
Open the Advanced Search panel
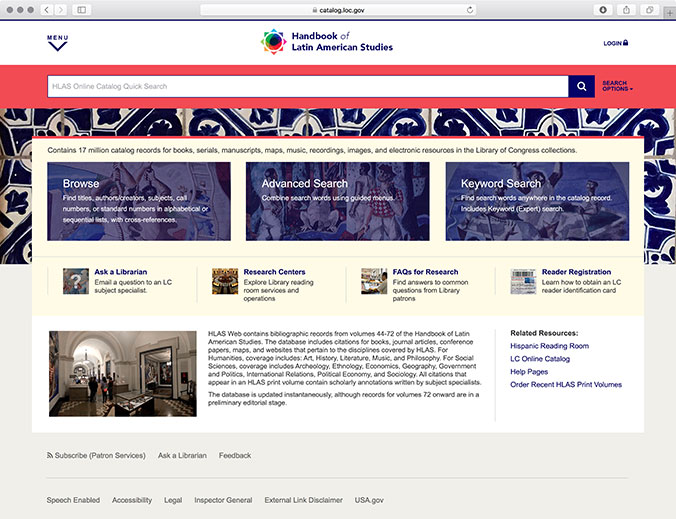[337, 202]
